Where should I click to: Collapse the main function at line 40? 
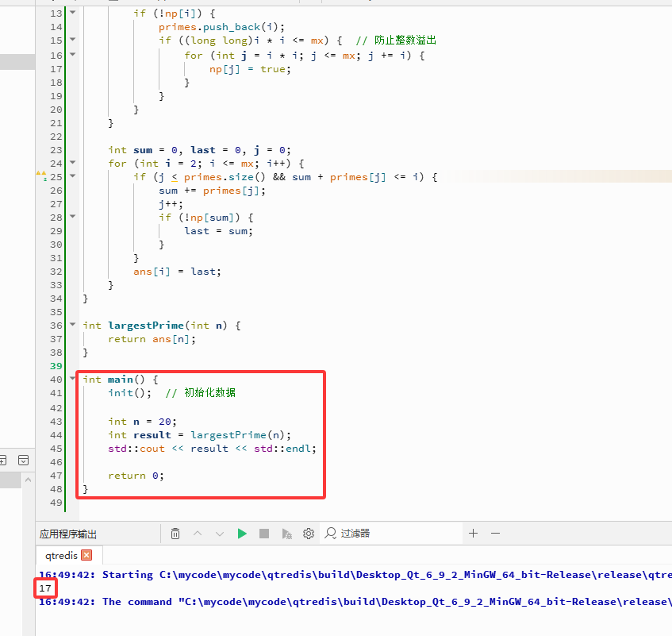pos(72,378)
